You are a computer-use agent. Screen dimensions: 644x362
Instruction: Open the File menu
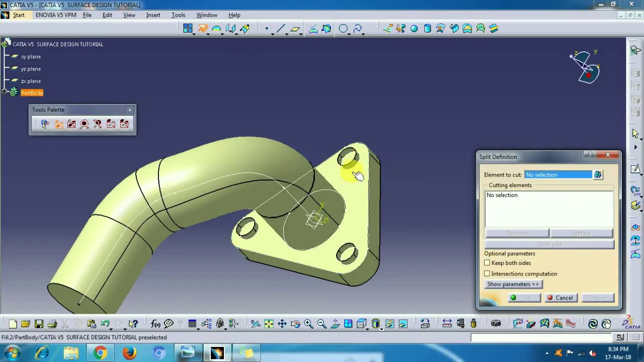(x=87, y=15)
